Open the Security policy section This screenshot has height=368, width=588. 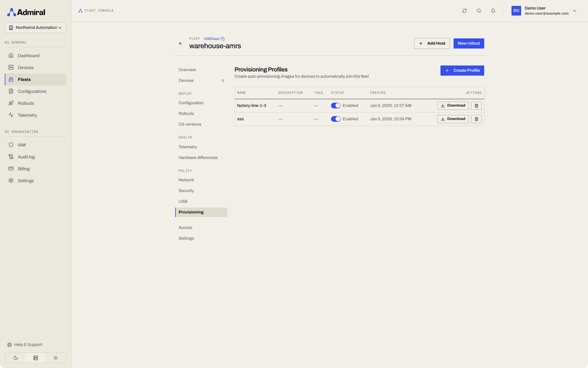[201, 191]
